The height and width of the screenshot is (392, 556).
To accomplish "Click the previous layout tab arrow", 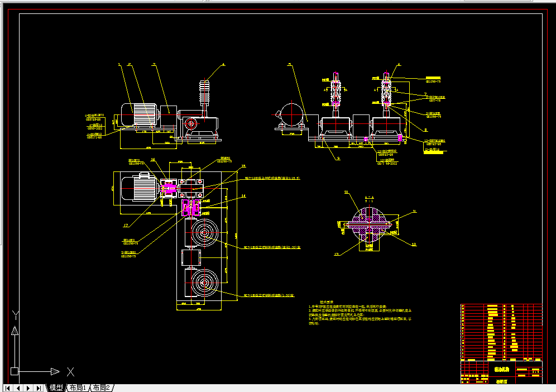I will pyautogui.click(x=18, y=388).
